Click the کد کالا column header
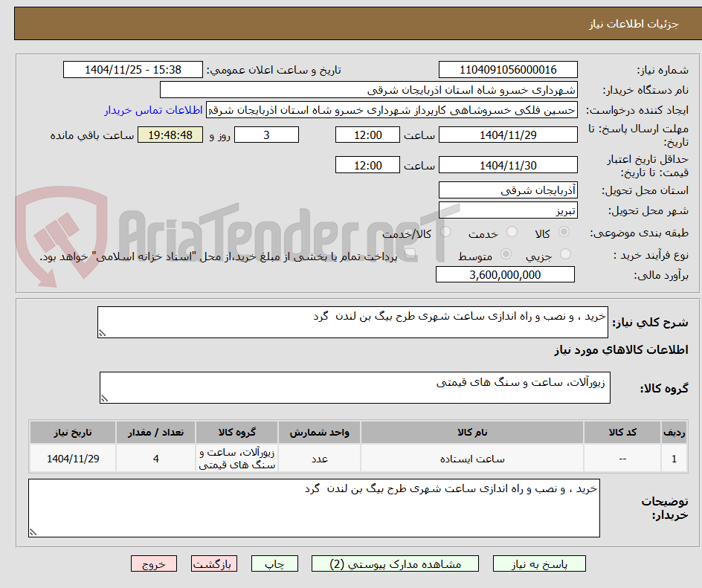The image size is (702, 588). point(622,433)
